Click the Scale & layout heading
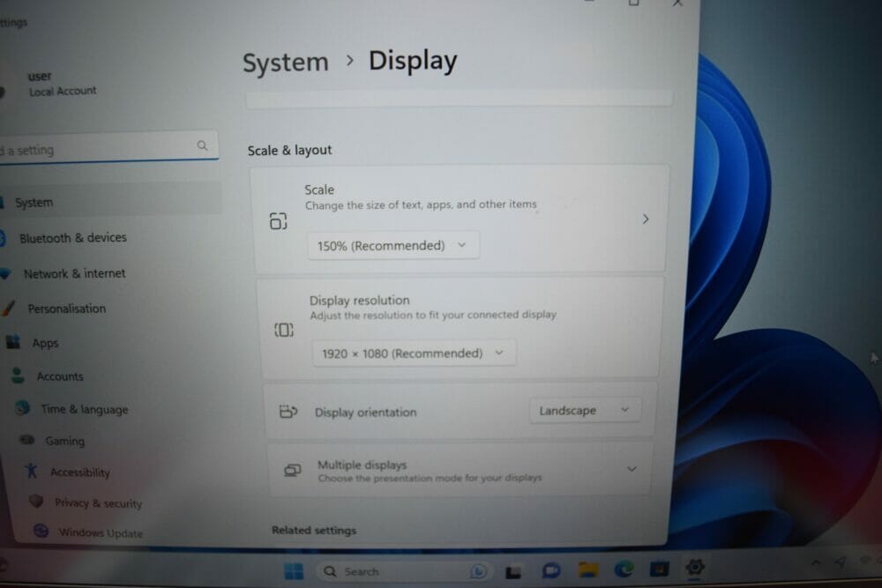 289,150
